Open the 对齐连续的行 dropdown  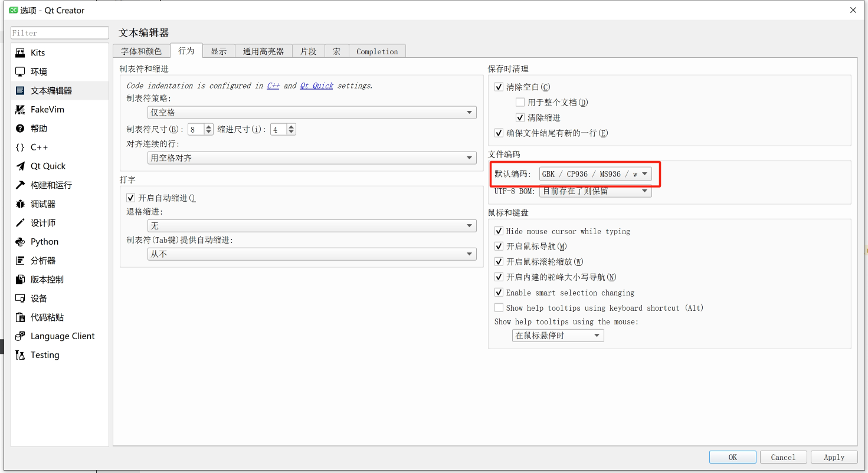click(x=312, y=157)
